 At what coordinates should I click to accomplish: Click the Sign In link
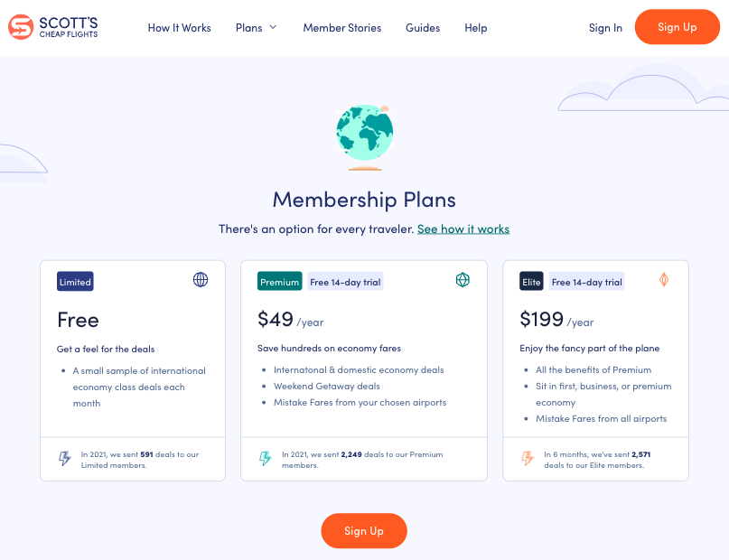tap(605, 28)
